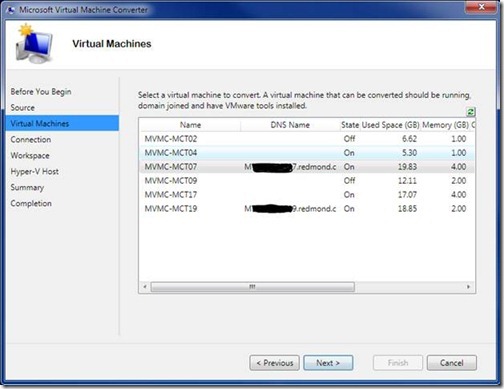The image size is (504, 389).
Task: Click the title bar application icon
Action: 11,10
